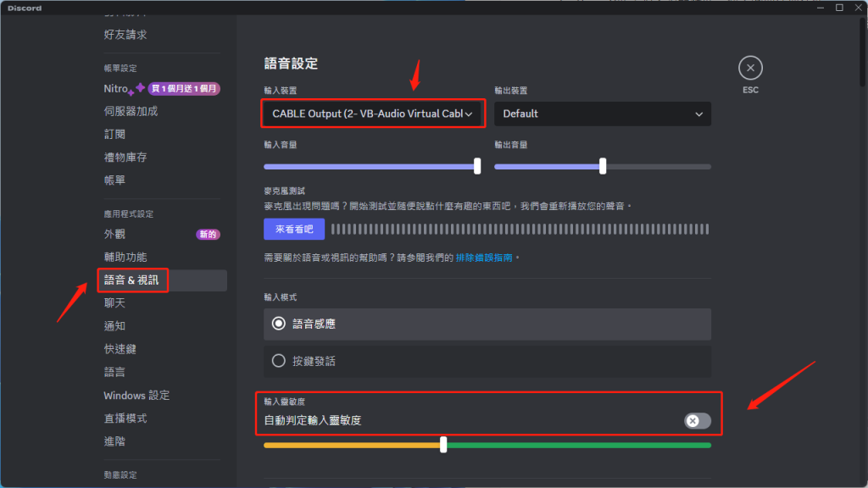
Task: Maximize the Discord window
Action: point(839,8)
